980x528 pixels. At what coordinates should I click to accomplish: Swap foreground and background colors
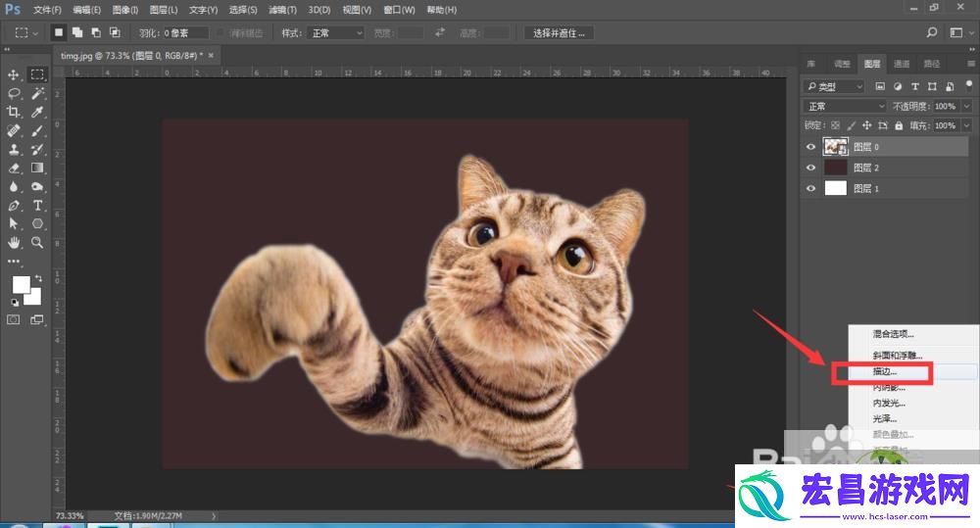(39, 278)
